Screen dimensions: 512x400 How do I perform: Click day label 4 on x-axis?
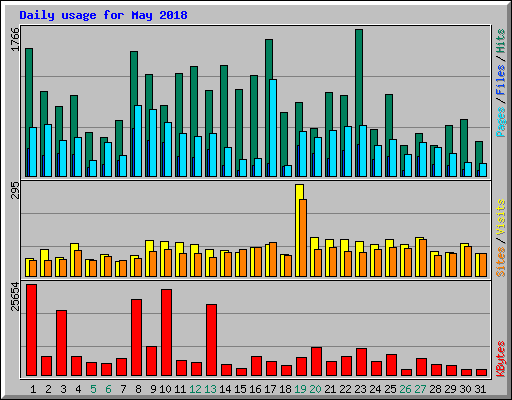[x=78, y=389]
